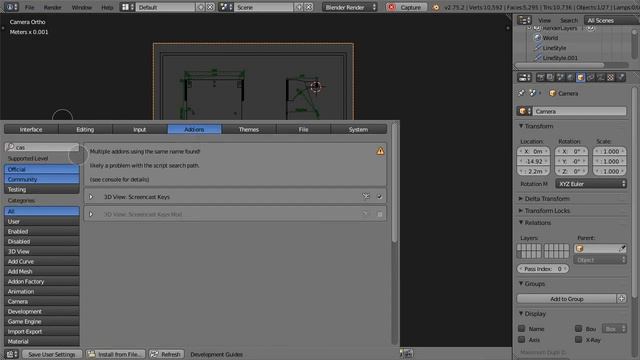Enable Axis display checkbox

pos(521,339)
